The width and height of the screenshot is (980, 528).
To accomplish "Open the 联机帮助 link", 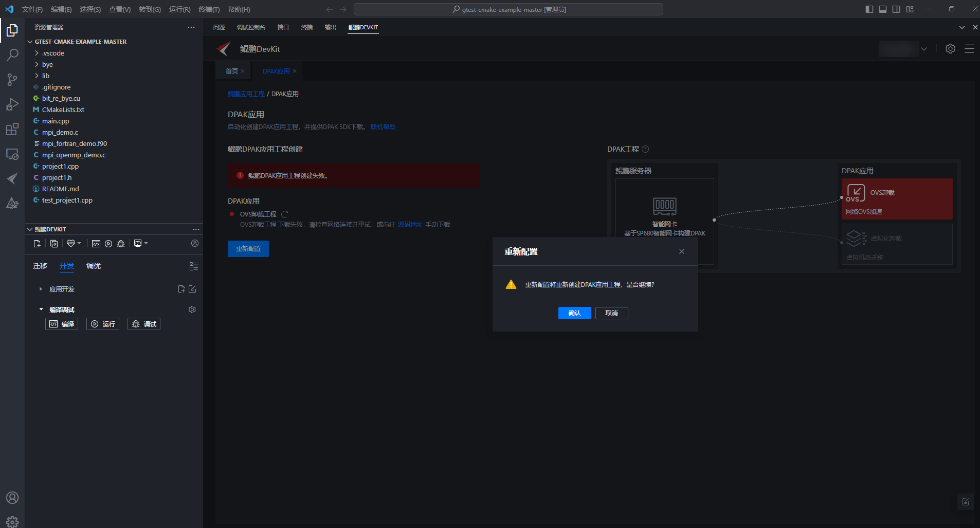I will (383, 127).
